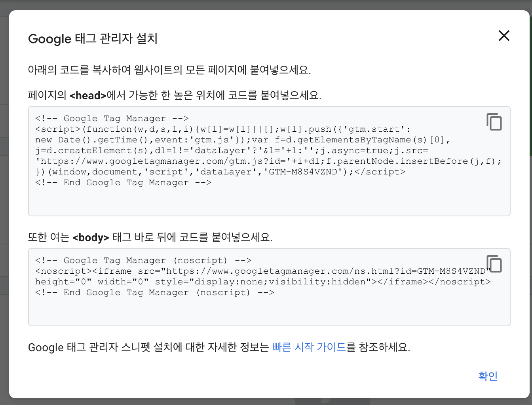The height and width of the screenshot is (405, 532).
Task: Click the bold <body> text in instructions
Action: pyautogui.click(x=91, y=237)
